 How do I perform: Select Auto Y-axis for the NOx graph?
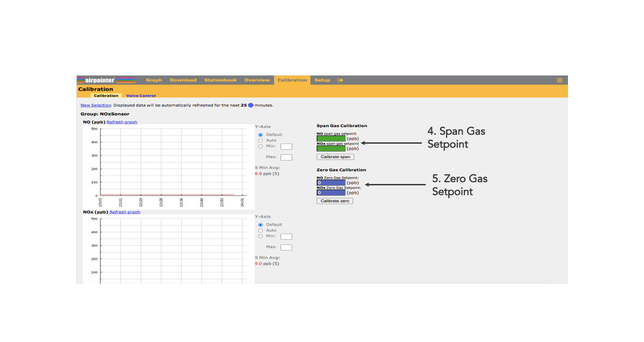click(260, 231)
